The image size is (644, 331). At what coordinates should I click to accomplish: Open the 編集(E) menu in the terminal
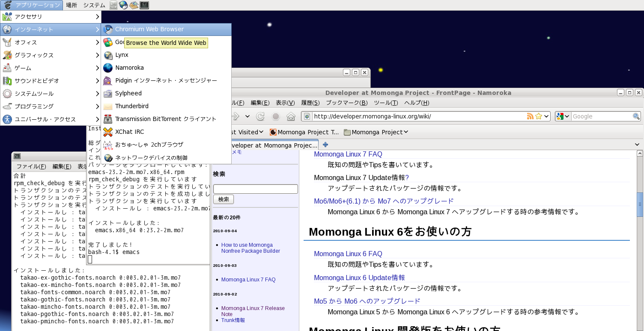tap(62, 166)
